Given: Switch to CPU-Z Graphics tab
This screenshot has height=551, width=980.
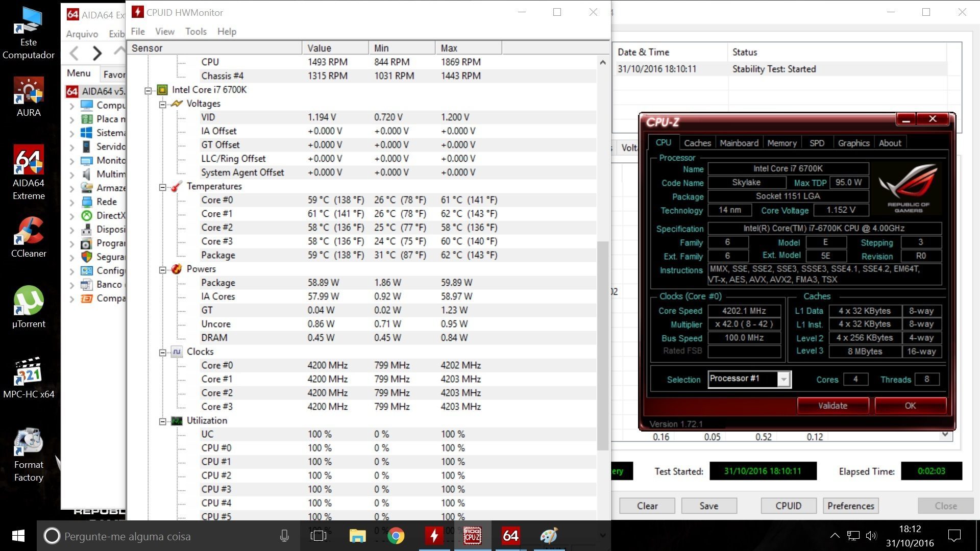Looking at the screenshot, I should (853, 143).
